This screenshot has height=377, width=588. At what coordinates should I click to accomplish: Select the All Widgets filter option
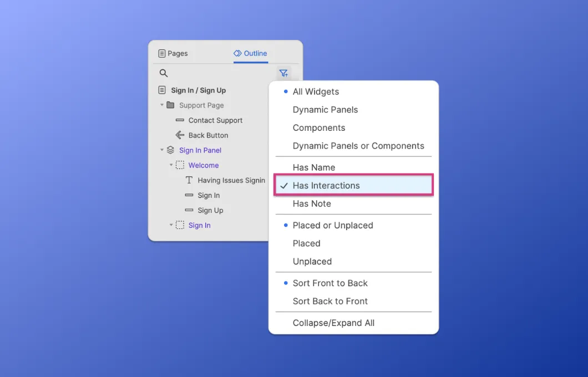click(316, 92)
